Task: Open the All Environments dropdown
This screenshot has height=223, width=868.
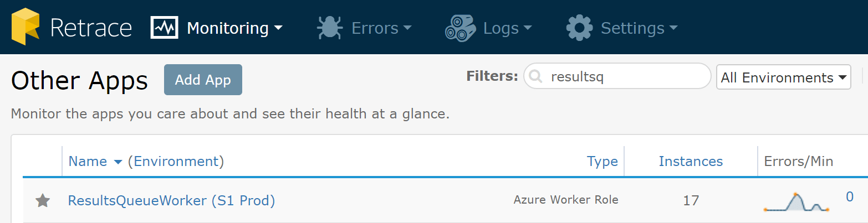Action: pyautogui.click(x=783, y=78)
